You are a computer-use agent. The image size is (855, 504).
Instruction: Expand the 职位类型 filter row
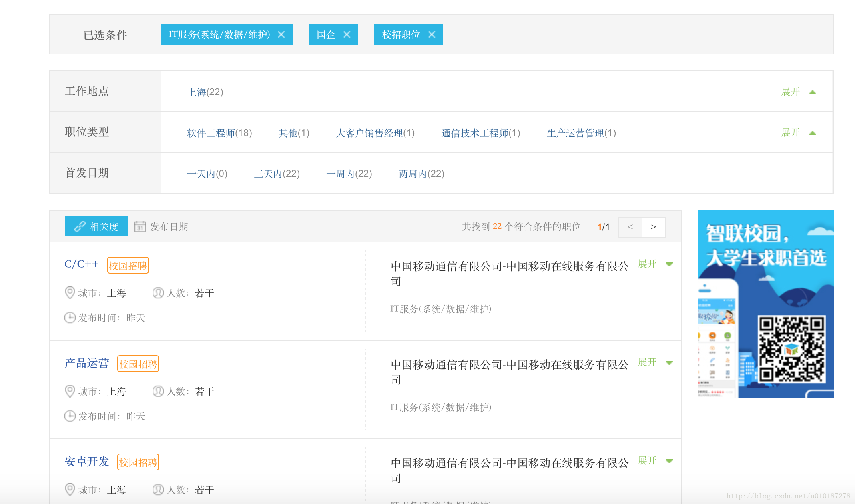click(x=799, y=133)
